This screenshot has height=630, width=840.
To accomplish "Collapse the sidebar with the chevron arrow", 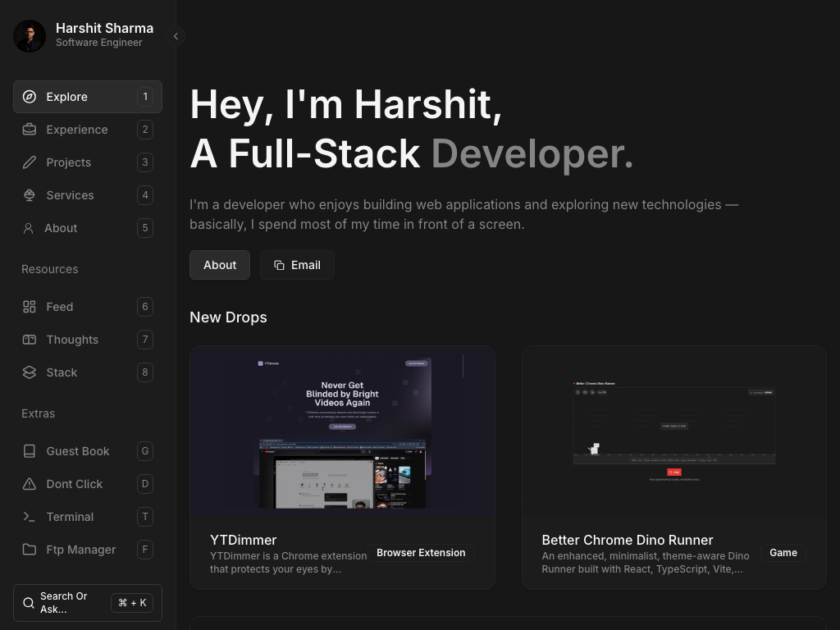I will click(176, 36).
